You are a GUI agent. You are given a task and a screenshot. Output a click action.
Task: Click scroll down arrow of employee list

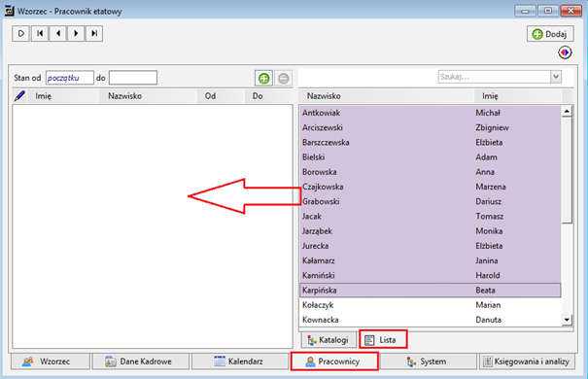click(567, 320)
